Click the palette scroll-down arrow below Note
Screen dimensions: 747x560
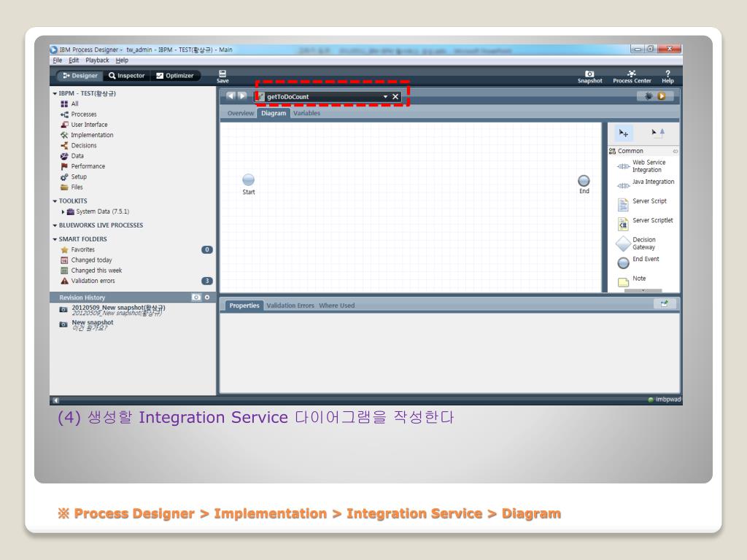tap(643, 290)
